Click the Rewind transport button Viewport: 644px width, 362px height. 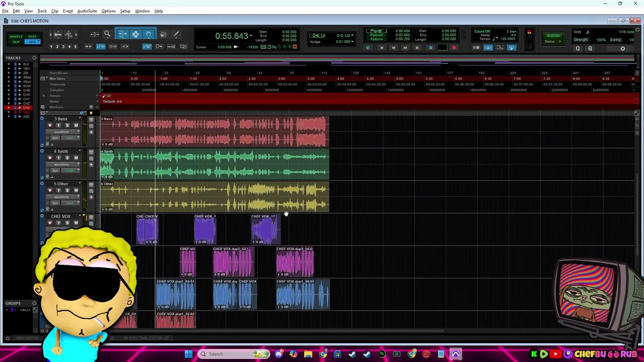(393, 48)
